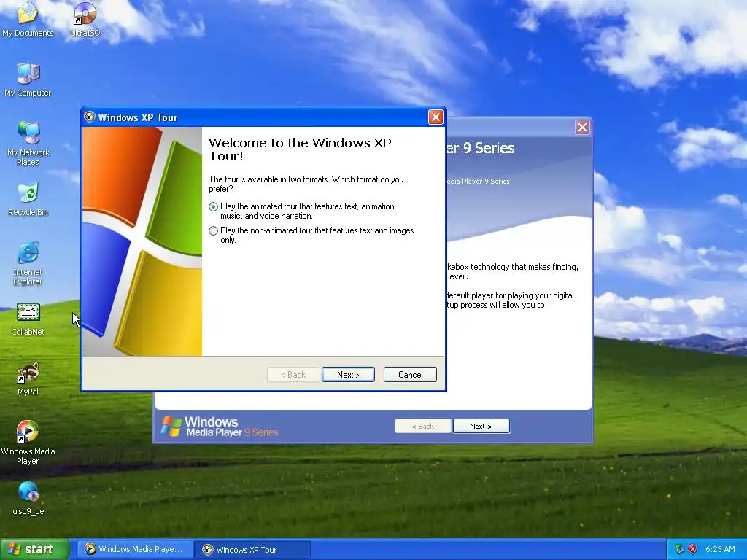Open the Start menu
This screenshot has width=747, height=560.
[x=35, y=550]
